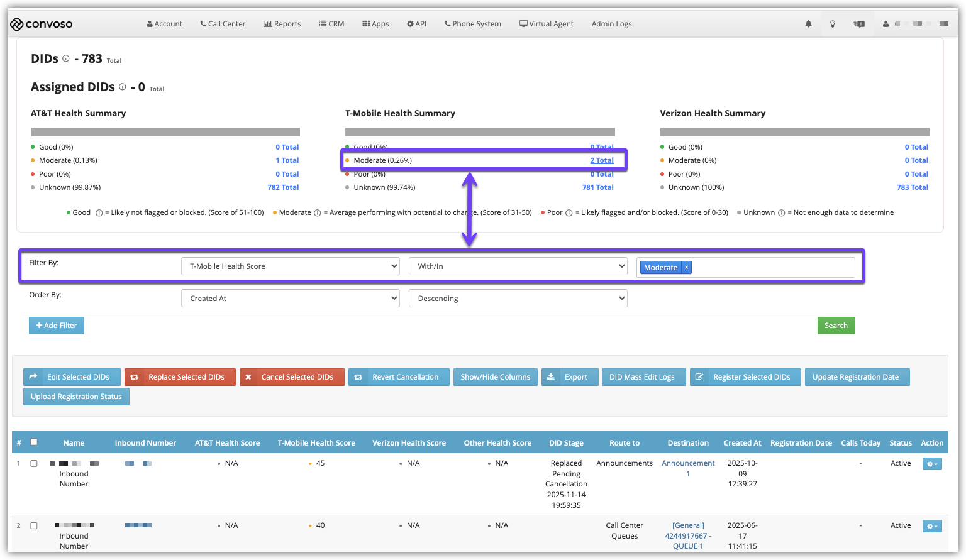This screenshot has height=560, width=966.
Task: Check the checkbox for row 1
Action: 34,463
